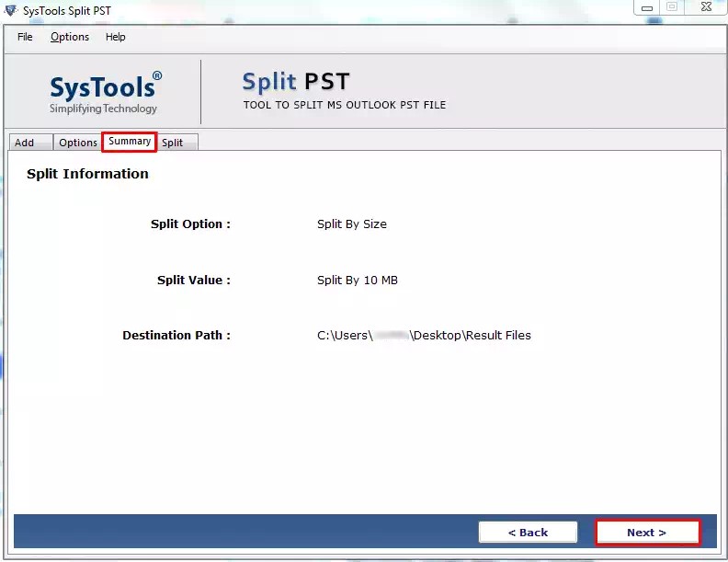Open the Help menu
The height and width of the screenshot is (562, 728).
pos(115,37)
